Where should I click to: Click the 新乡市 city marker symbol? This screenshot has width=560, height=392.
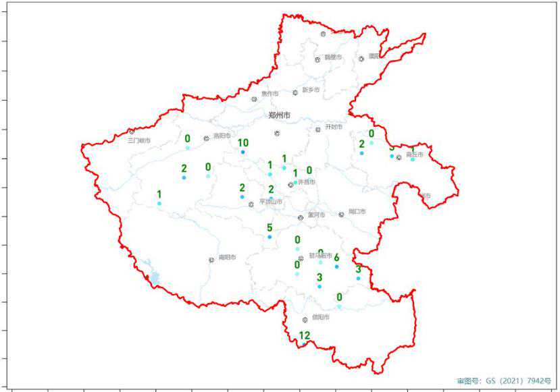click(295, 92)
